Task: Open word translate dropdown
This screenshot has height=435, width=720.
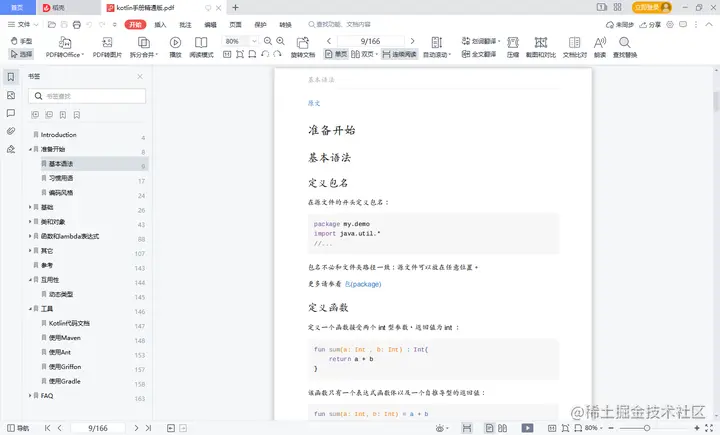Action: pyautogui.click(x=481, y=41)
